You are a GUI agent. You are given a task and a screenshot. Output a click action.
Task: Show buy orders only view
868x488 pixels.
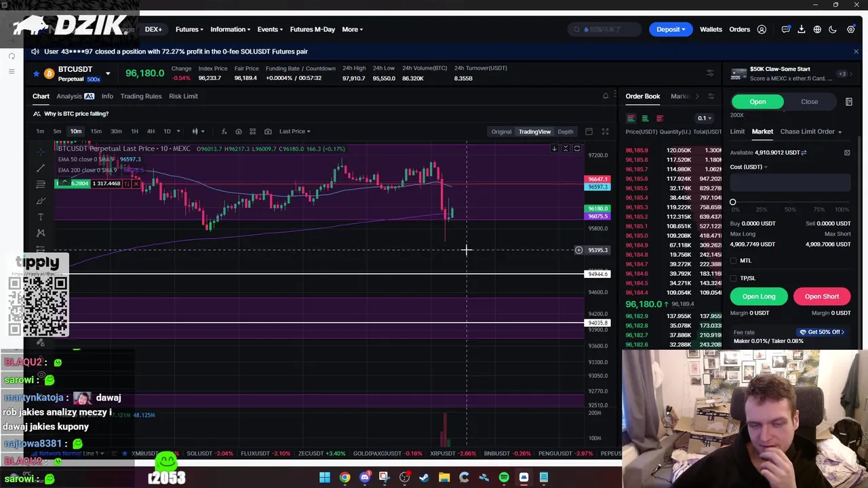pyautogui.click(x=645, y=118)
